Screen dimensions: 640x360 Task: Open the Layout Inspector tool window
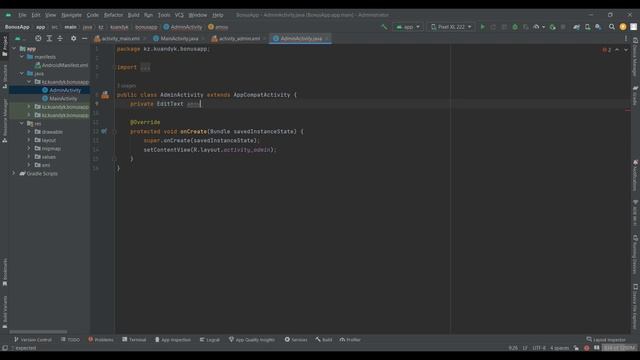tap(606, 340)
